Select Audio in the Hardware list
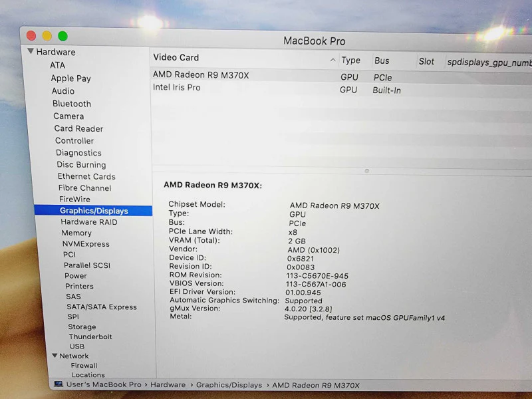532x399 pixels. point(63,91)
